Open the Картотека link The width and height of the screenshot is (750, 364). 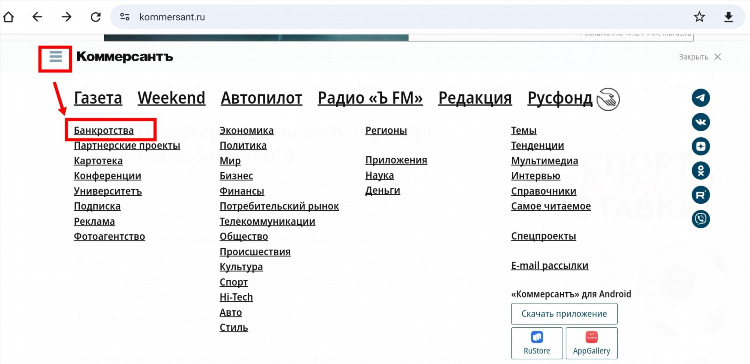(x=98, y=161)
